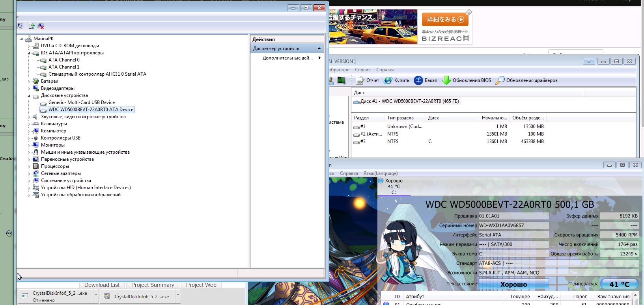The height and width of the screenshot is (305, 644).
Task: Click the Видеоадаптеры display adapter icon
Action: [x=36, y=88]
